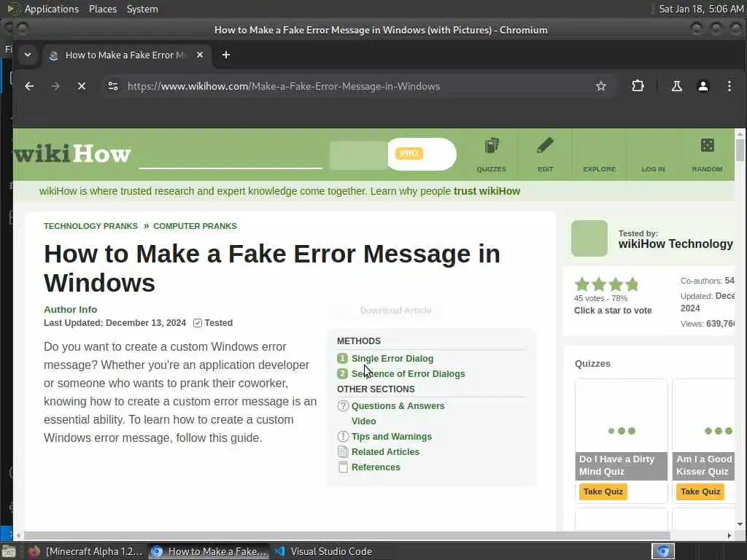The width and height of the screenshot is (747, 560).
Task: Open Chrome Labs flask icon
Action: [676, 86]
